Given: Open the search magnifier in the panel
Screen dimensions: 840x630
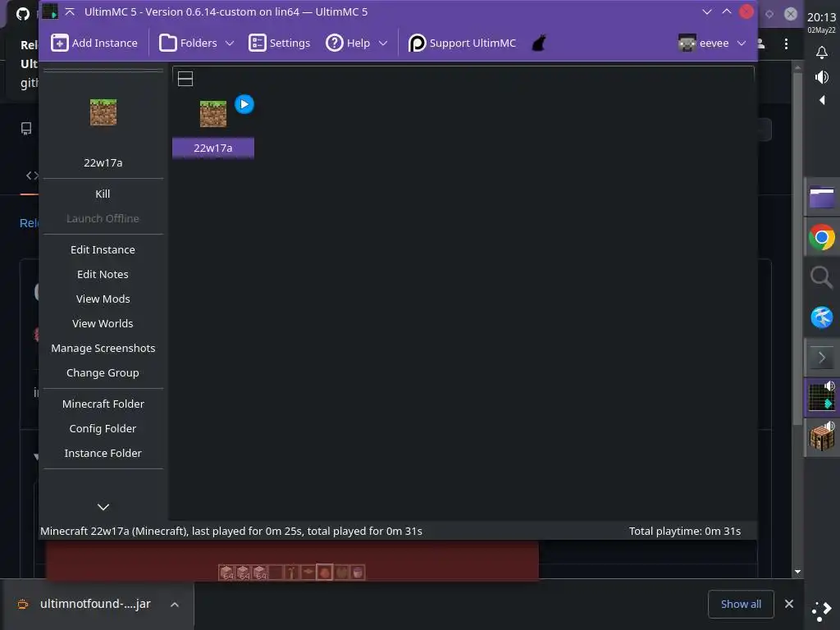Looking at the screenshot, I should click(822, 277).
